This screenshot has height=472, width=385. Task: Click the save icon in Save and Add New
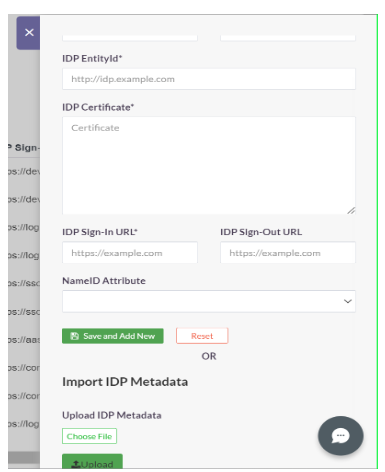[75, 336]
